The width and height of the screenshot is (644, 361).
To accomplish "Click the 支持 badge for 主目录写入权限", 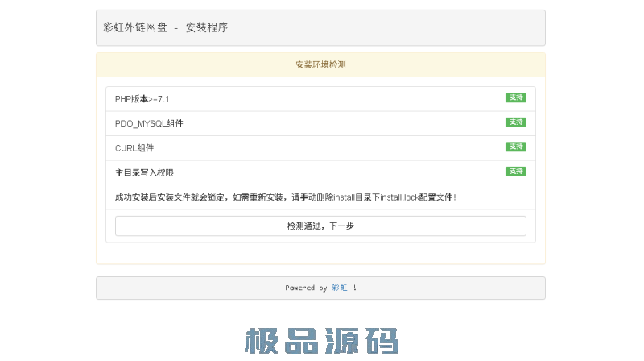I will 515,172.
